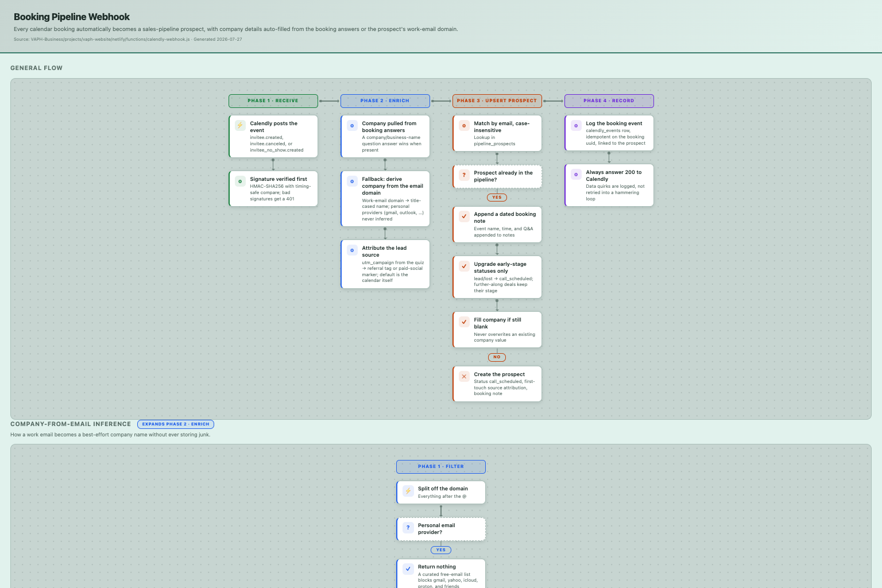The height and width of the screenshot is (588, 882).
Task: Click the X icon on Create the prospect
Action: tap(464, 376)
